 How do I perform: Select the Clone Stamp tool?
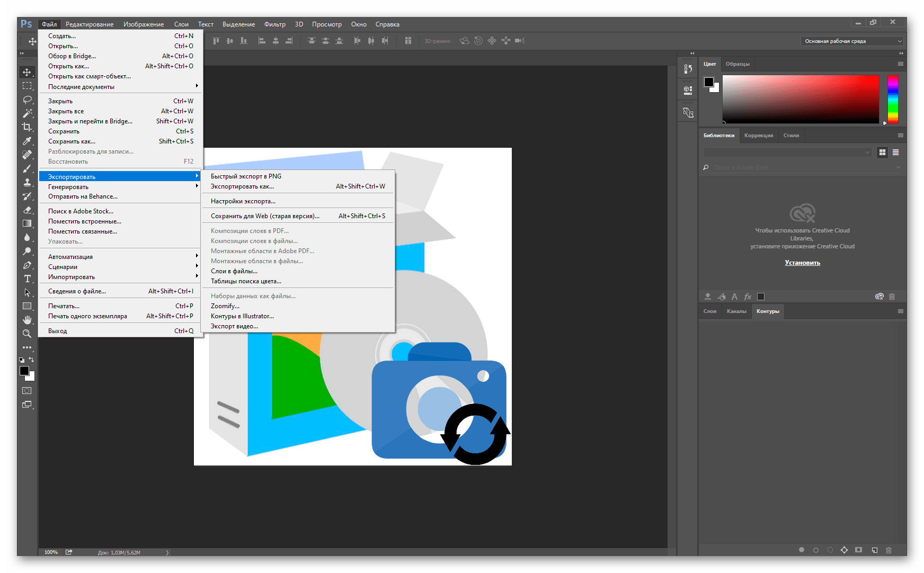[x=27, y=182]
